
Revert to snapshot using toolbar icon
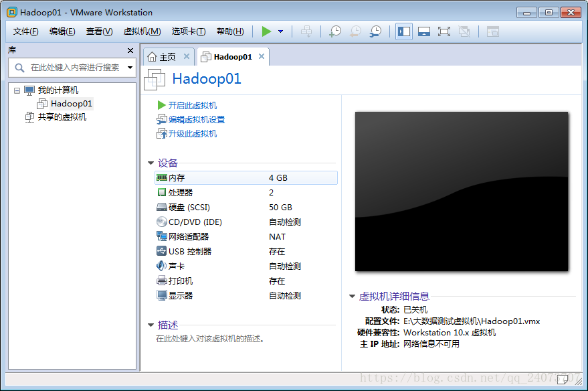point(355,31)
